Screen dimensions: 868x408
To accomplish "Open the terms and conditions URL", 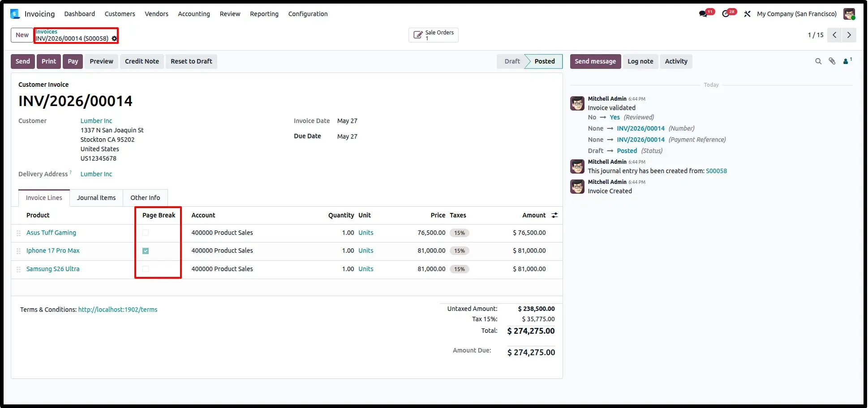I will [x=118, y=310].
